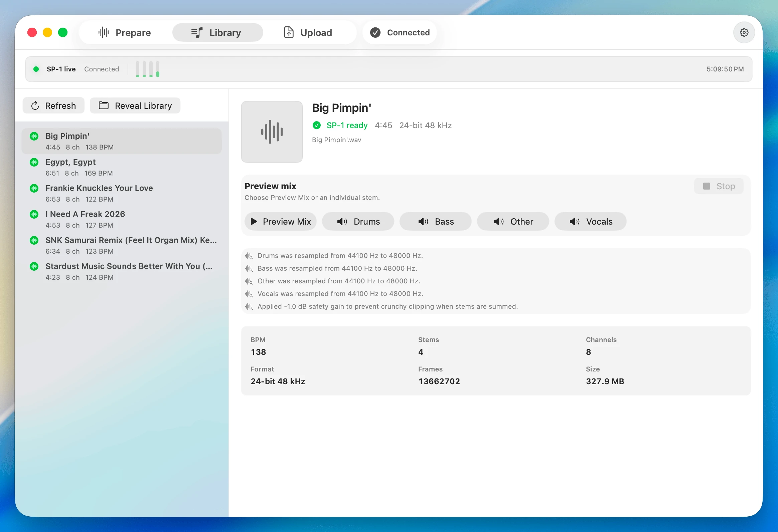Click the level meter bars in status strip
Viewport: 778px width, 532px height.
(x=147, y=69)
